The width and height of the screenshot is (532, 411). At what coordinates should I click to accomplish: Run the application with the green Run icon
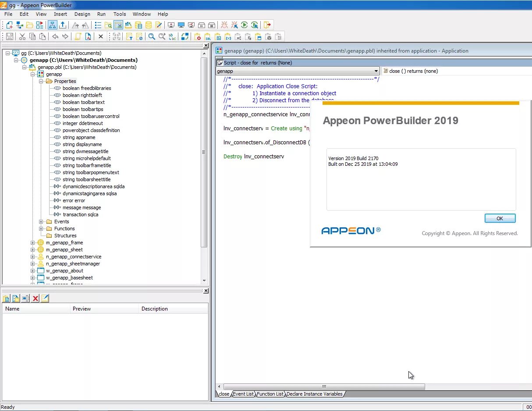(244, 25)
